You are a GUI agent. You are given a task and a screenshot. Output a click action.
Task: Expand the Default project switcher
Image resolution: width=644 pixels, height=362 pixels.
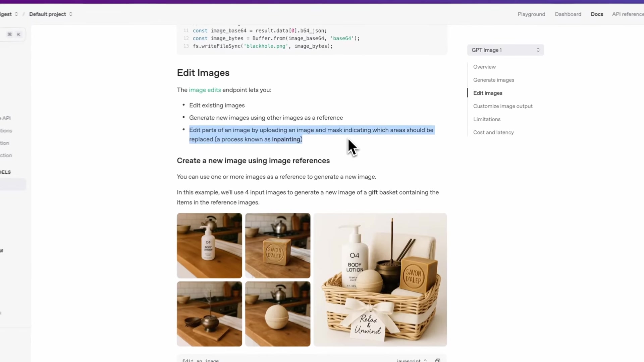tap(51, 14)
